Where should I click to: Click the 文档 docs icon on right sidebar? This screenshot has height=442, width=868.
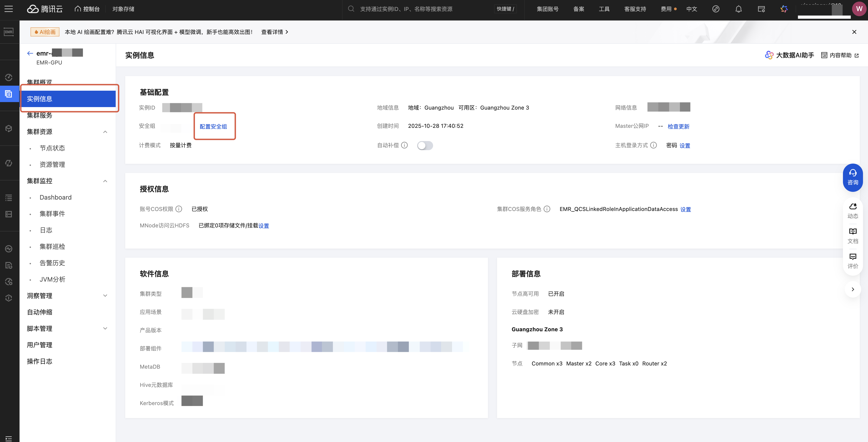853,235
